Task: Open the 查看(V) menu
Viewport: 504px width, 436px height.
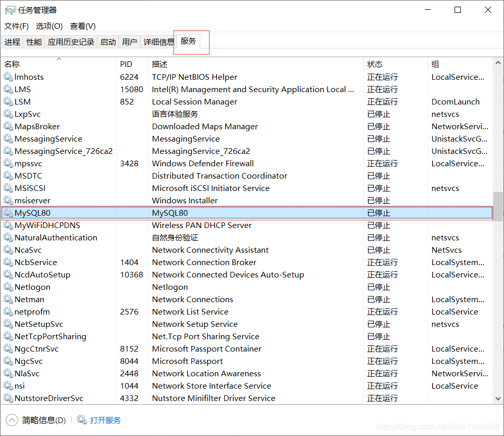Action: pos(83,26)
